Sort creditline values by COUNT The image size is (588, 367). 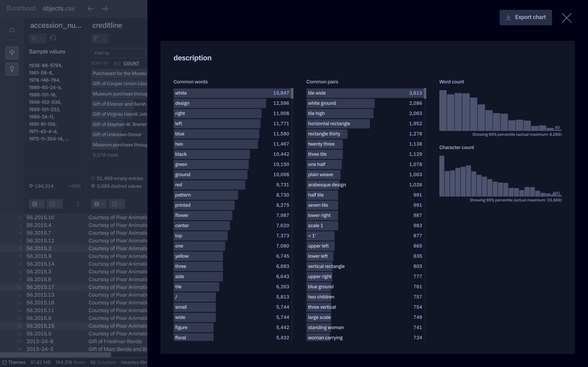[x=131, y=63]
